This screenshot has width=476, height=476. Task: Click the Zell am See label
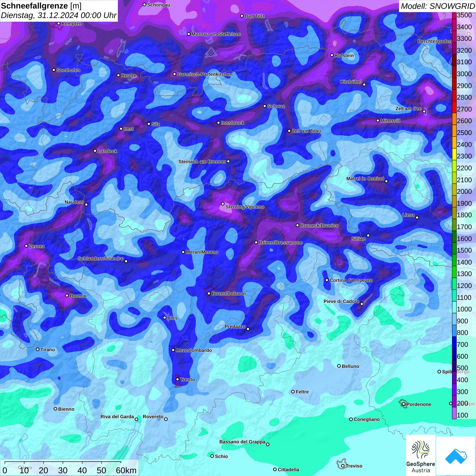[x=408, y=108]
